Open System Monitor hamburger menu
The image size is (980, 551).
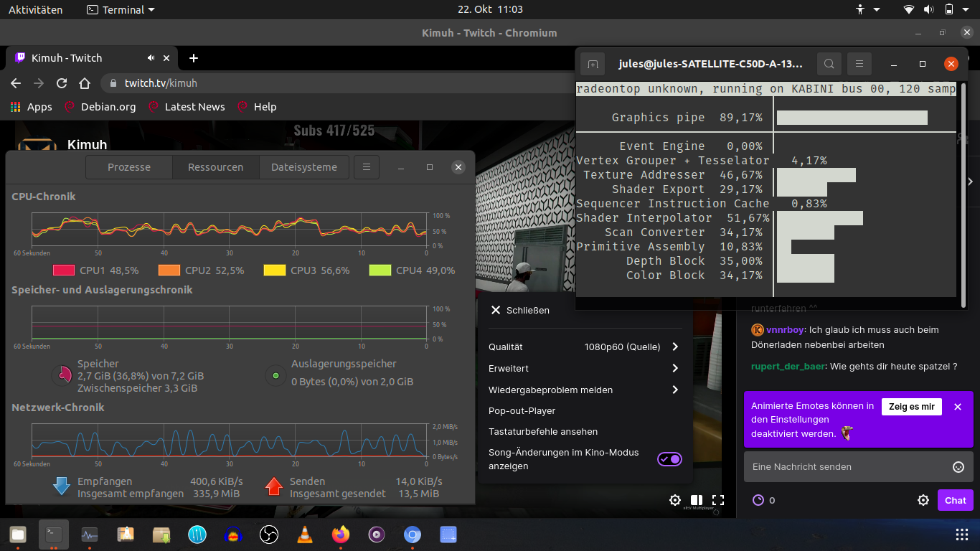pos(366,167)
